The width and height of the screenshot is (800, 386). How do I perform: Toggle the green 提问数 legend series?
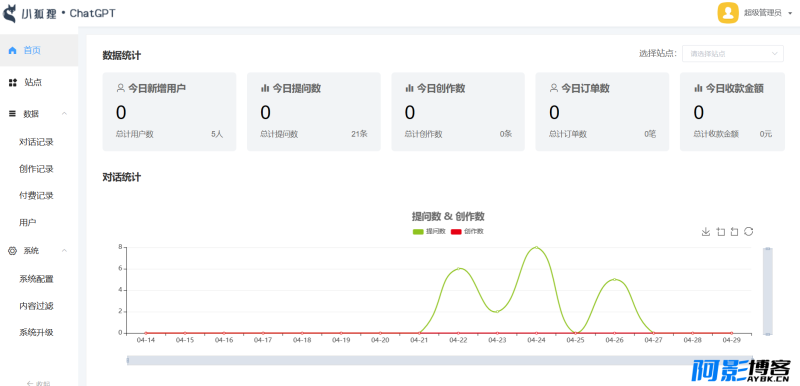click(x=429, y=231)
